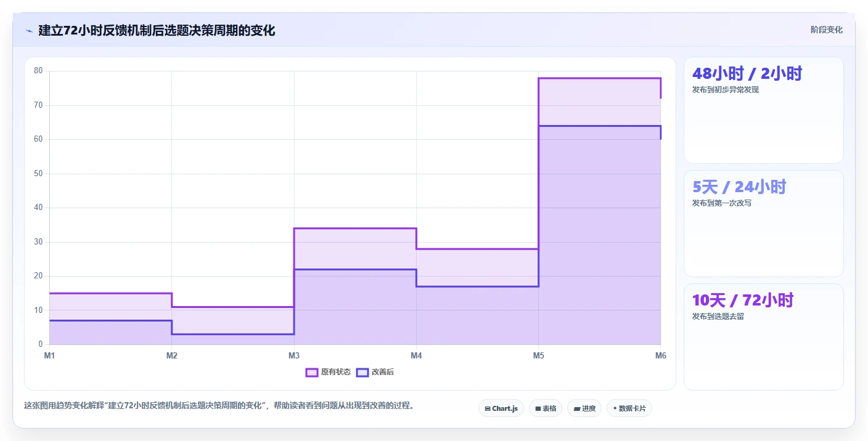Click the 5天 / 24小时 card value

pos(739,187)
